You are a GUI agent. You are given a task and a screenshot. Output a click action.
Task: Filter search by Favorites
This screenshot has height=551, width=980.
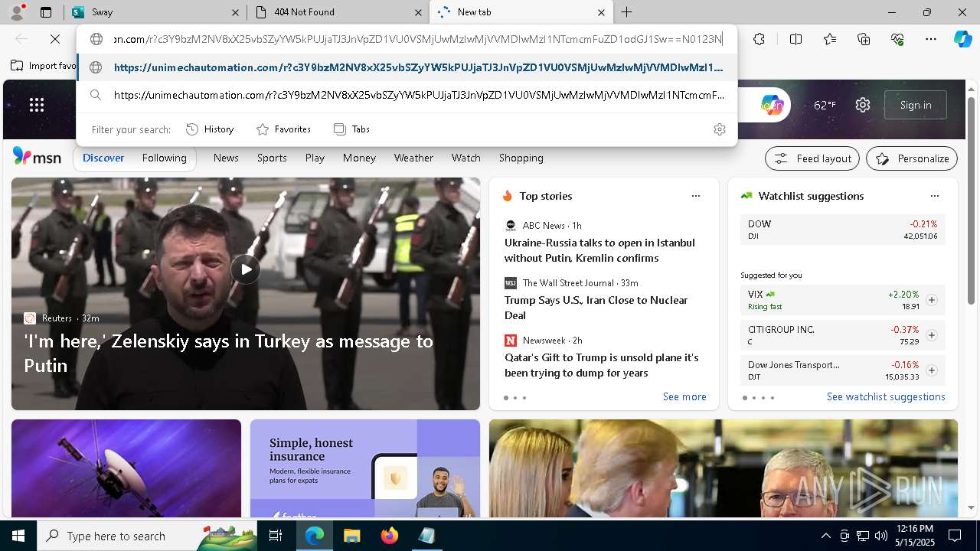coord(284,129)
